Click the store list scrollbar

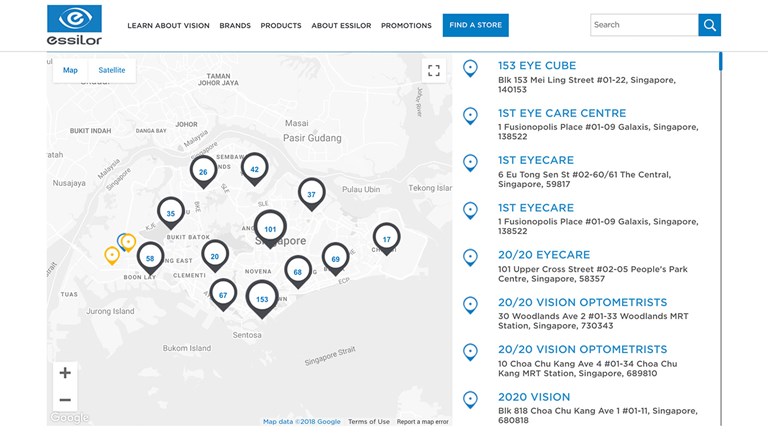click(720, 62)
